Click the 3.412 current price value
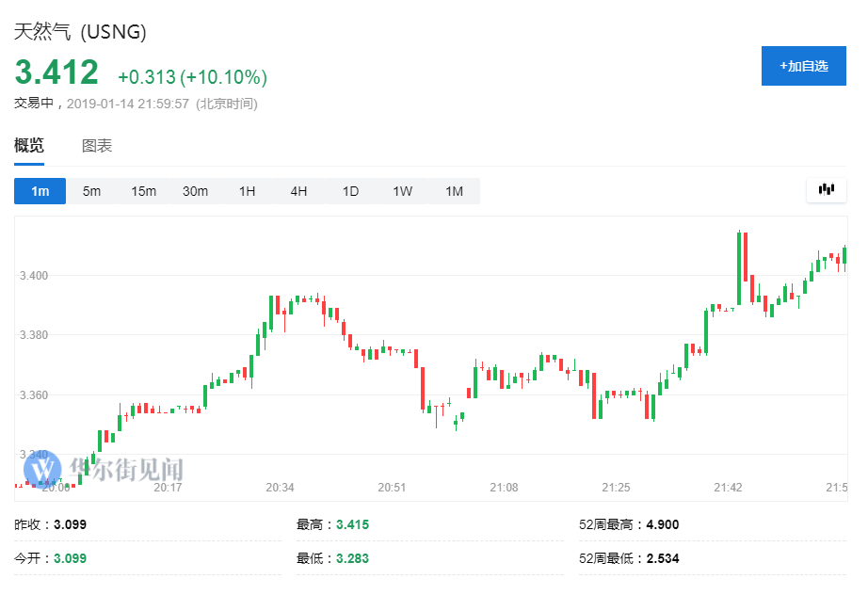Screen dimensions: 868x595 (x=56, y=73)
